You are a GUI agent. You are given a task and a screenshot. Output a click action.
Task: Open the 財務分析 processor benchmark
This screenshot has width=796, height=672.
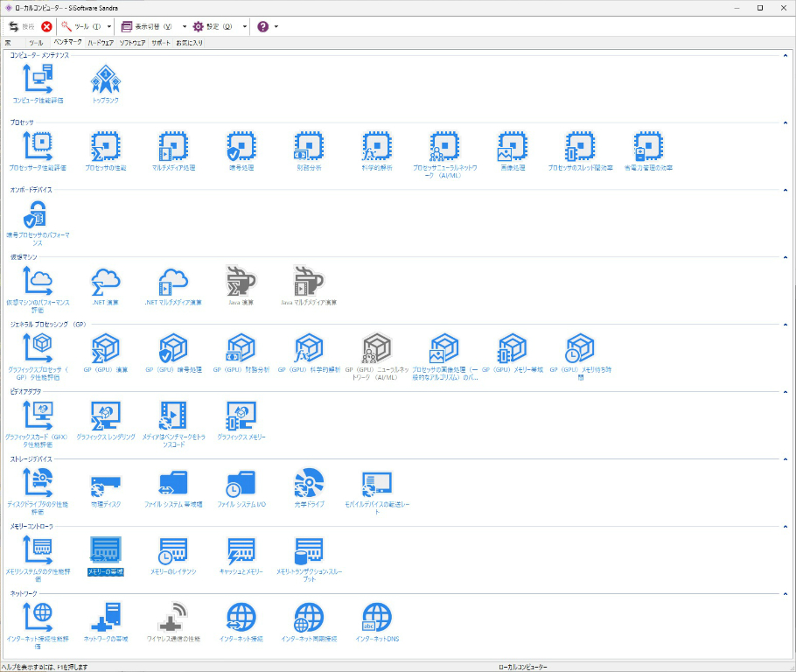pyautogui.click(x=309, y=150)
